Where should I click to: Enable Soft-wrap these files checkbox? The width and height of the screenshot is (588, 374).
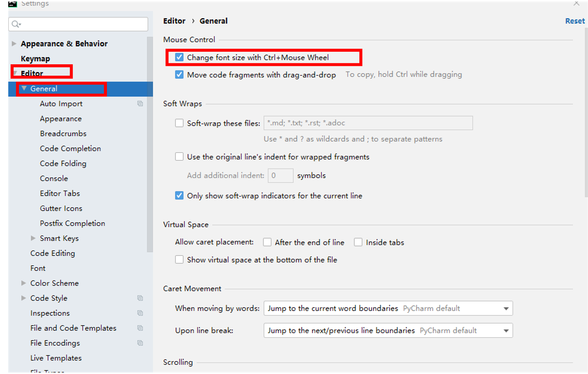click(179, 123)
